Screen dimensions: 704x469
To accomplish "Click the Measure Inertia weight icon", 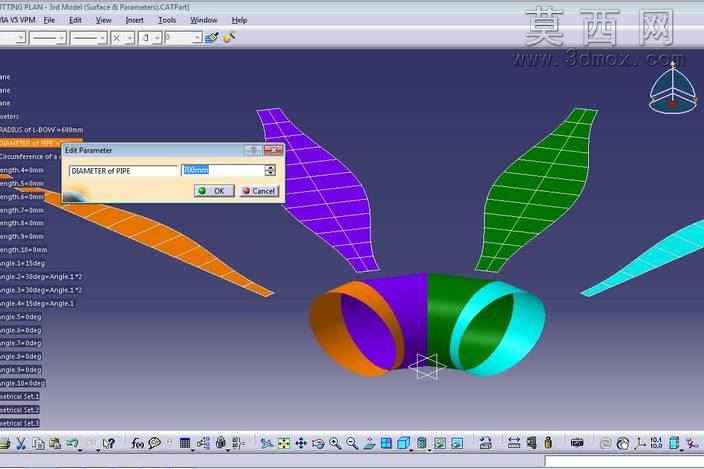I will [x=548, y=443].
